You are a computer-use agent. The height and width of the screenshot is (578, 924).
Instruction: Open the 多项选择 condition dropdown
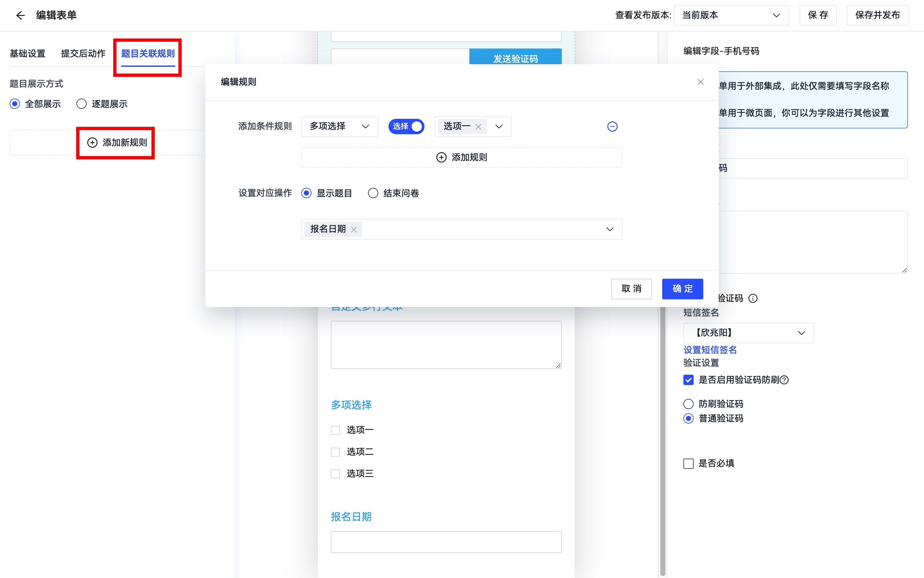(339, 127)
